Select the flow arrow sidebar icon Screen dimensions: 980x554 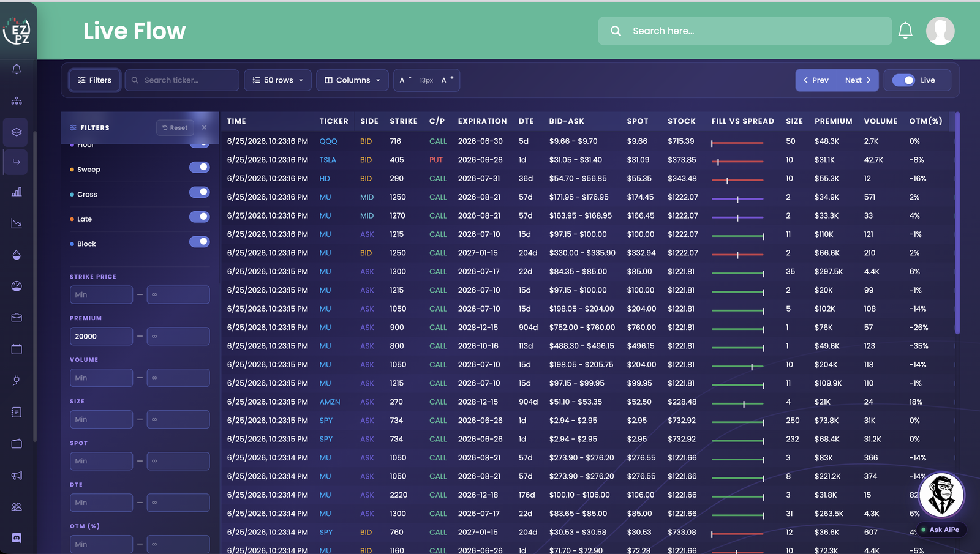[17, 162]
